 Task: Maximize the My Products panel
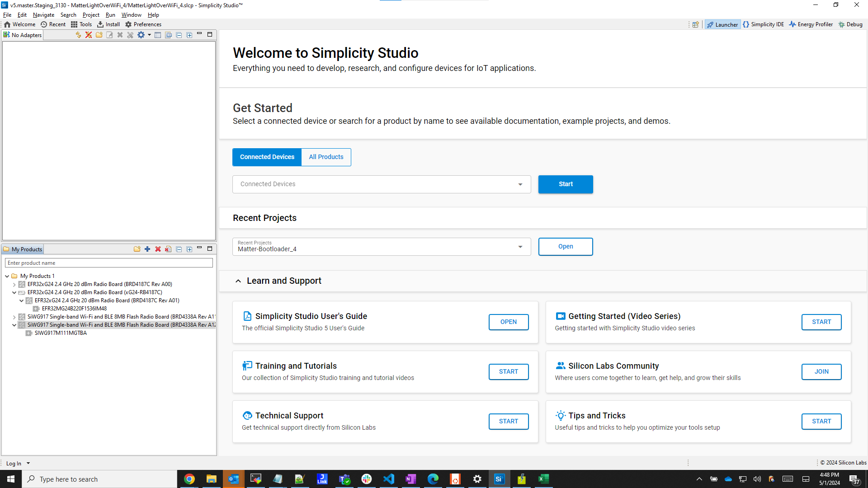210,249
